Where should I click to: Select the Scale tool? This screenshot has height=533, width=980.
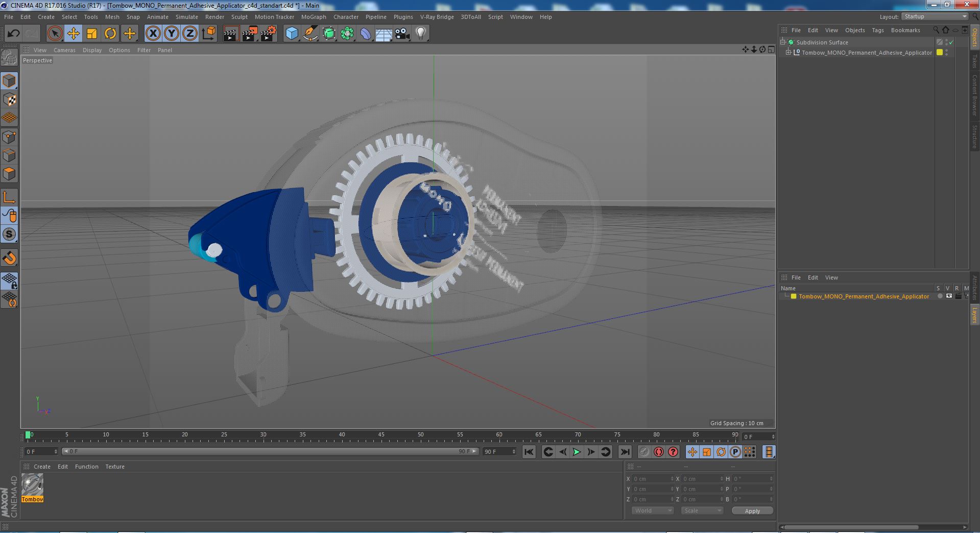pos(91,34)
